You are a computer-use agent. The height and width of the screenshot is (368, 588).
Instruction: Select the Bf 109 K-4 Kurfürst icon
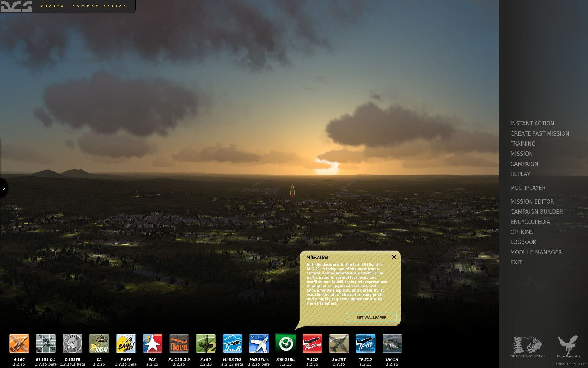pos(46,343)
